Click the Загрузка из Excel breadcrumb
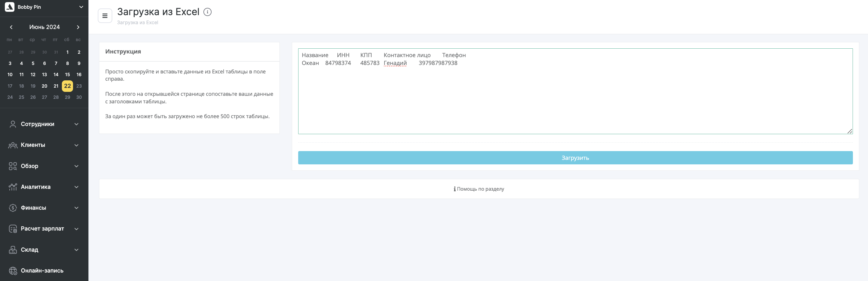 tap(138, 23)
